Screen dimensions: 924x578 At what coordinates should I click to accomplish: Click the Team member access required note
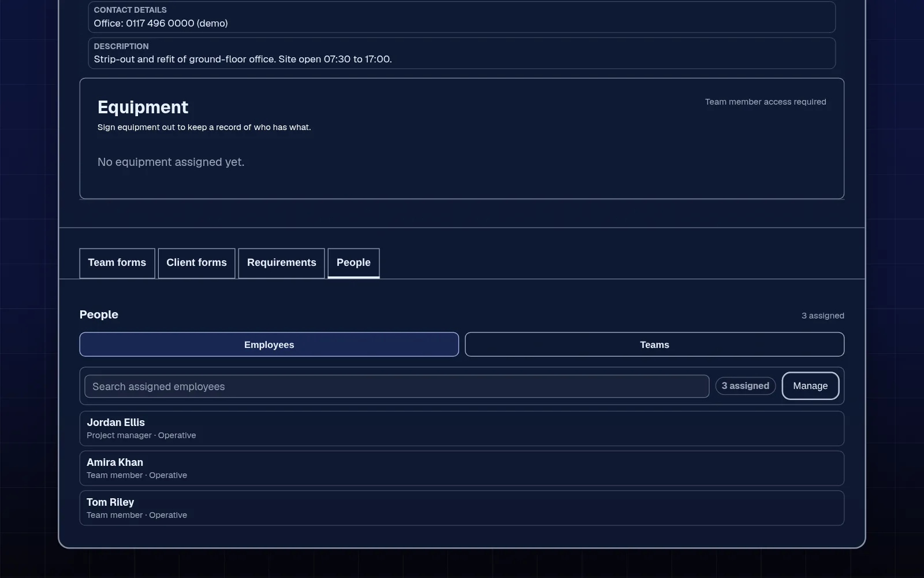766,102
